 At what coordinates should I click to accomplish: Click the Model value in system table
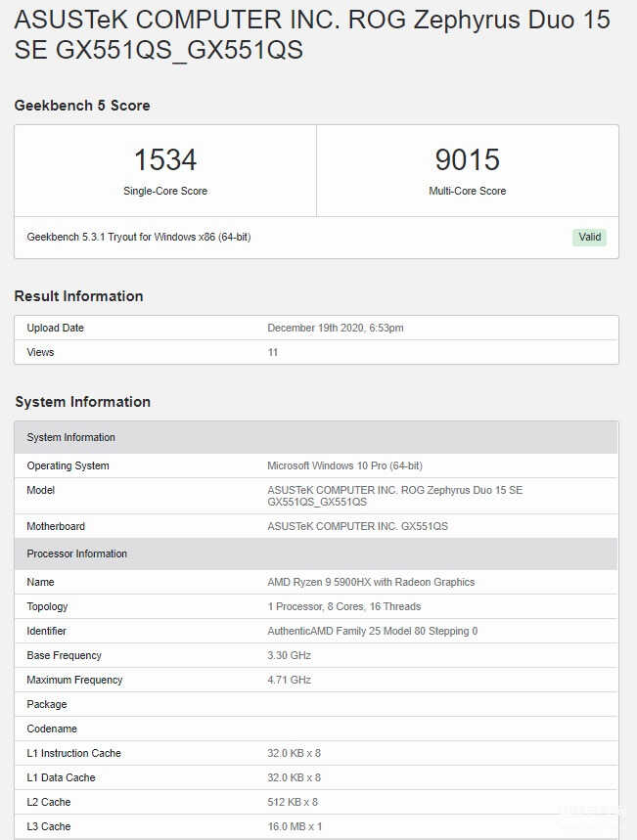[x=394, y=496]
